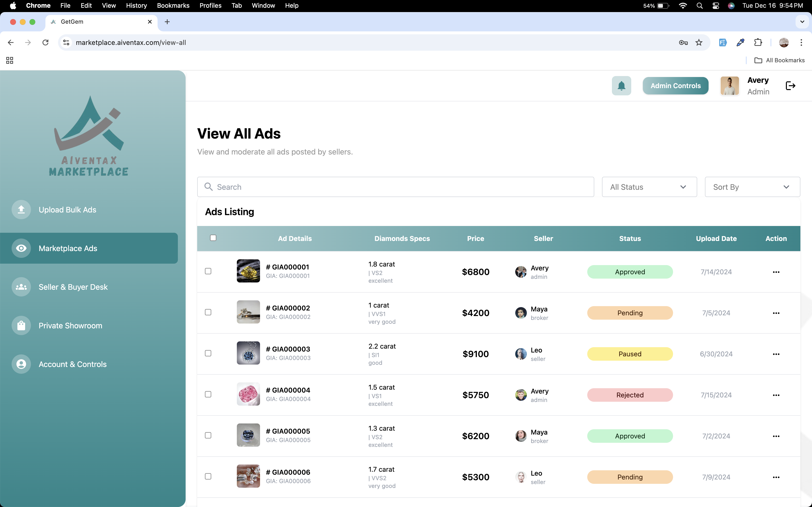The height and width of the screenshot is (507, 812).
Task: Open the actions menu for GIA000003
Action: (x=776, y=354)
